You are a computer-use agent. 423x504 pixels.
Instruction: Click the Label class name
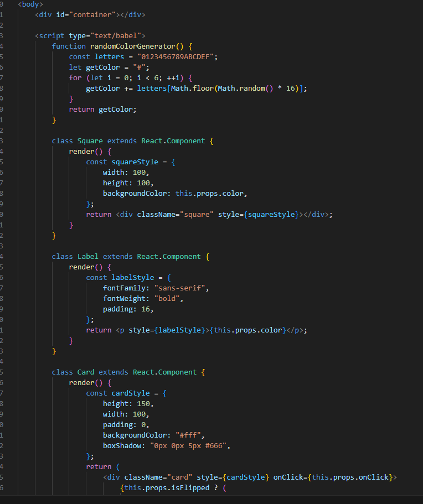(x=88, y=257)
